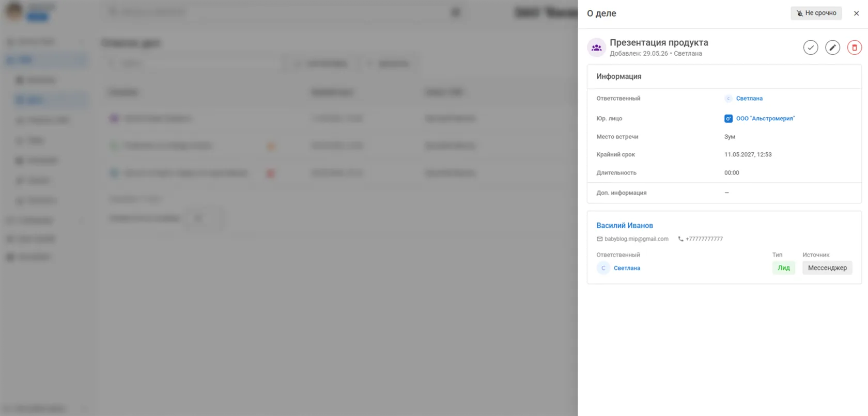Click the Крайний срок value 11.05.2027, 12:53
Viewport: 868px width, 416px height.
748,155
